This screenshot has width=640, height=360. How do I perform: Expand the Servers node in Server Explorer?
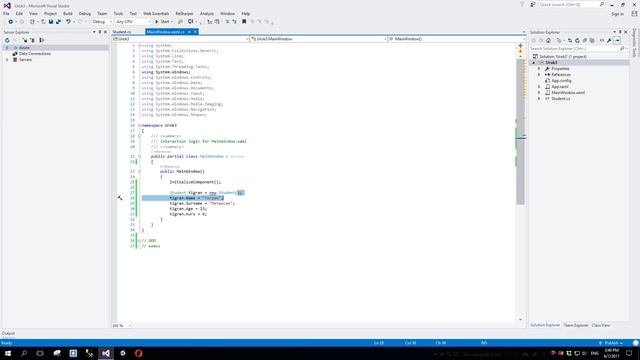point(7,60)
